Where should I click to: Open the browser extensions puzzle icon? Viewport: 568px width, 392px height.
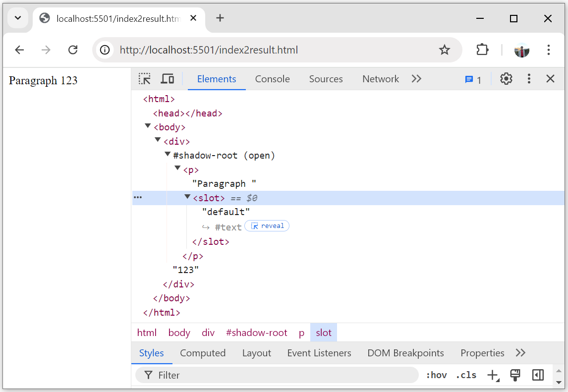(481, 50)
